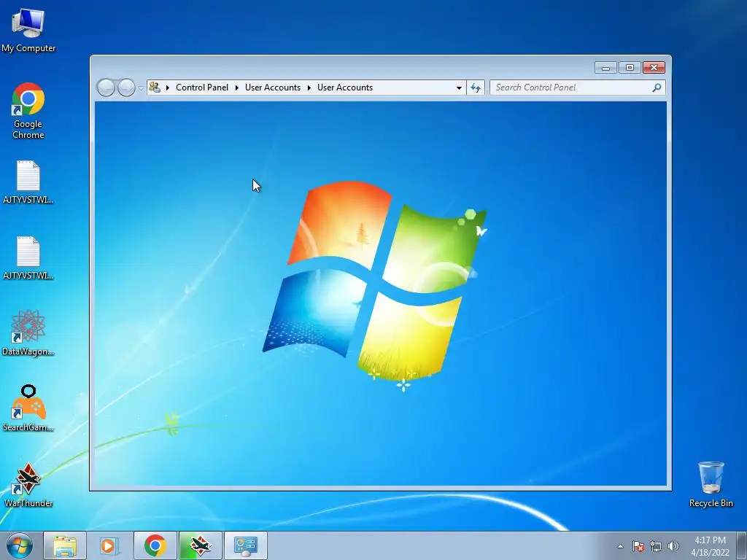The image size is (747, 560).
Task: Show hidden tray icons arrow
Action: [620, 546]
